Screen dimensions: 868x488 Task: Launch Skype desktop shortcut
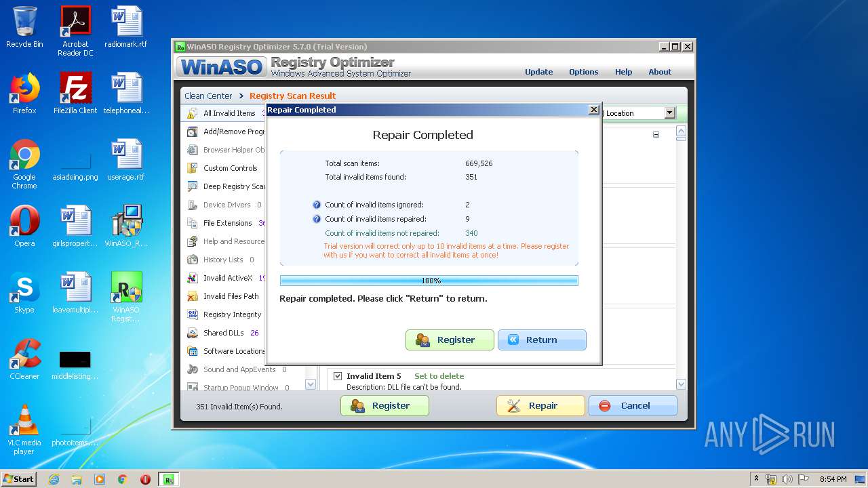point(24,293)
